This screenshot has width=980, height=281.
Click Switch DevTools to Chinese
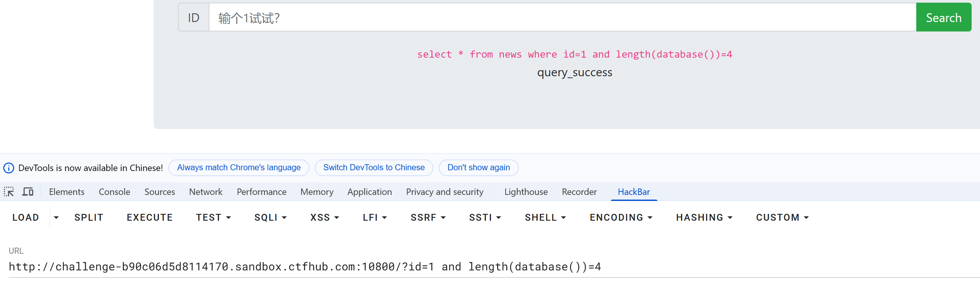[374, 168]
